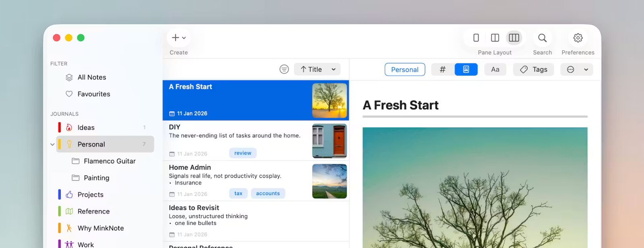Click the accounts tag on Home Admin
Viewport: 644px width, 248px height.
click(268, 193)
